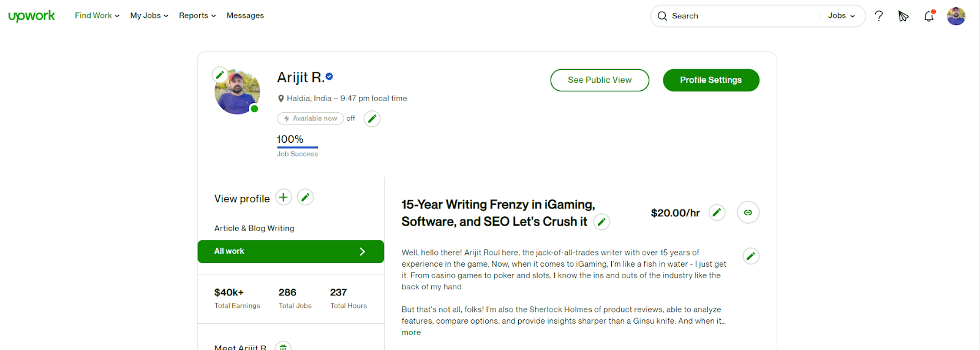This screenshot has height=350, width=980.
Task: Click the See Public View button
Action: coord(600,80)
